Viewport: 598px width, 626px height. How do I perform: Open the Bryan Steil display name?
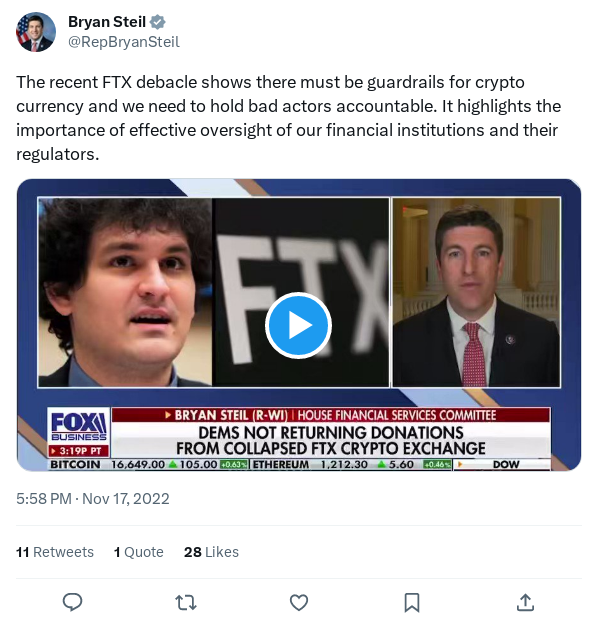(x=107, y=22)
